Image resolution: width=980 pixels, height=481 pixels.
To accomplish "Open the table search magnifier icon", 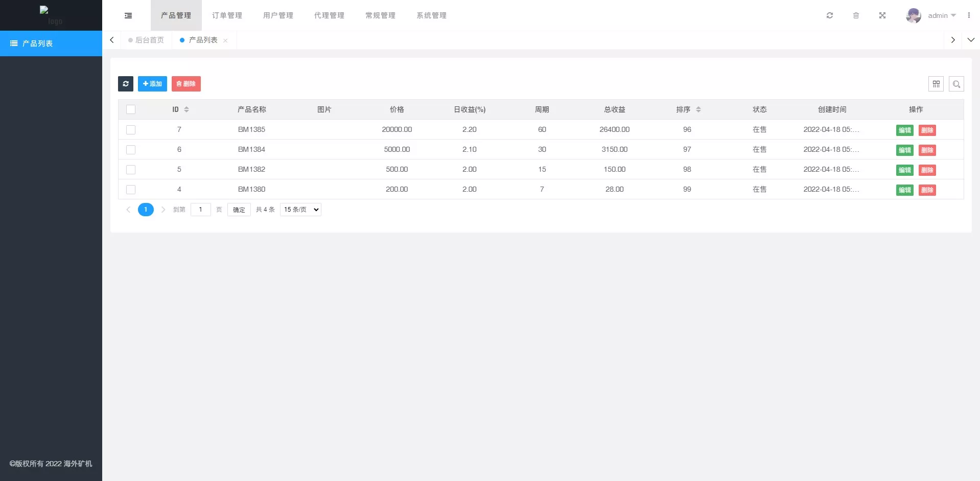I will pos(956,84).
